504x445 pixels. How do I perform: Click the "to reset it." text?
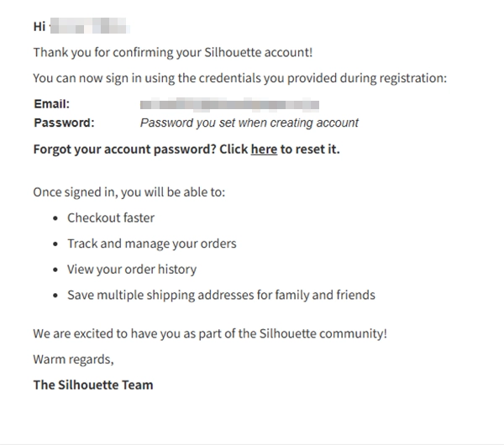coord(310,149)
